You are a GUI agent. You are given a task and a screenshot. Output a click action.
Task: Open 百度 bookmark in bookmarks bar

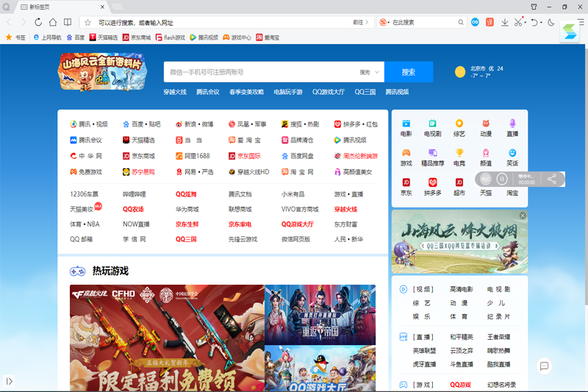click(x=76, y=38)
